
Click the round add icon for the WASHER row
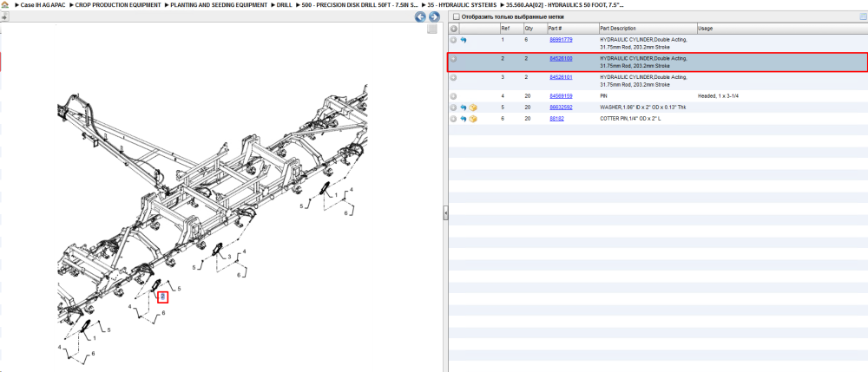click(453, 108)
